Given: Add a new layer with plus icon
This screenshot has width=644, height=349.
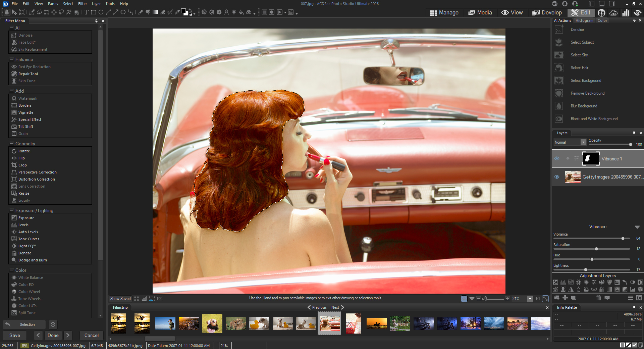Looking at the screenshot, I should coord(565,298).
